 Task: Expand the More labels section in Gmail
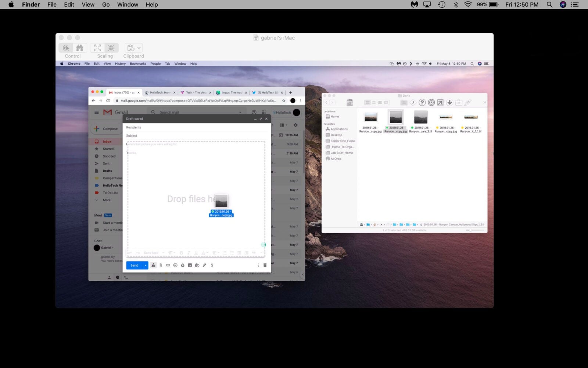(106, 200)
